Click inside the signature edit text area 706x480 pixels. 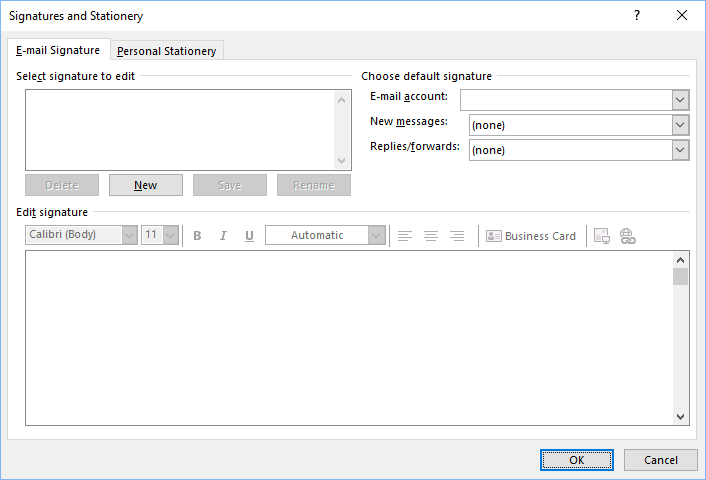[x=350, y=338]
